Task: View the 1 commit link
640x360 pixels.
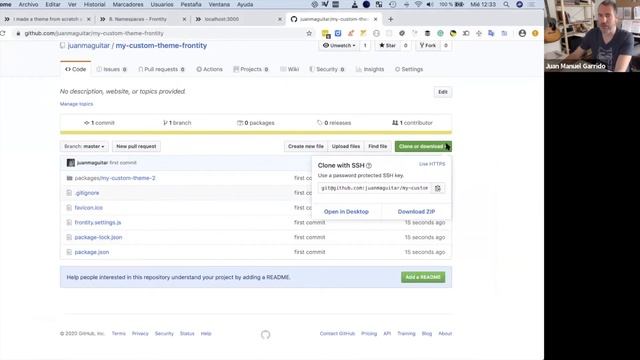Action: click(x=99, y=123)
